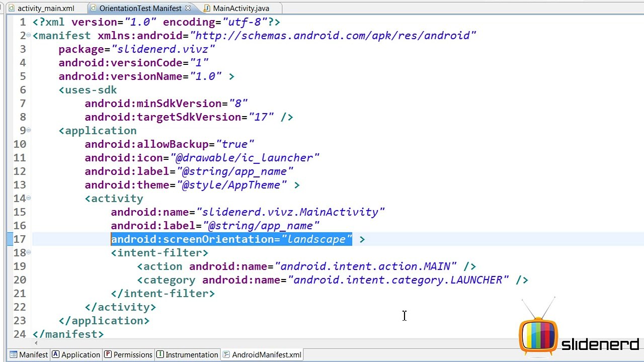Viewport: 644px width, 362px height.
Task: Click line number 24 in the gutter
Action: [20, 334]
